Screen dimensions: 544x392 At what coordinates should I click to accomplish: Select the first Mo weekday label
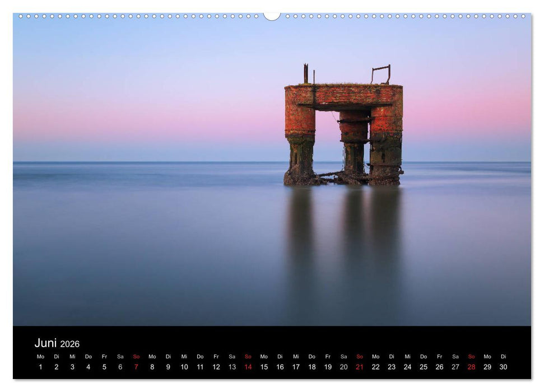tap(39, 356)
